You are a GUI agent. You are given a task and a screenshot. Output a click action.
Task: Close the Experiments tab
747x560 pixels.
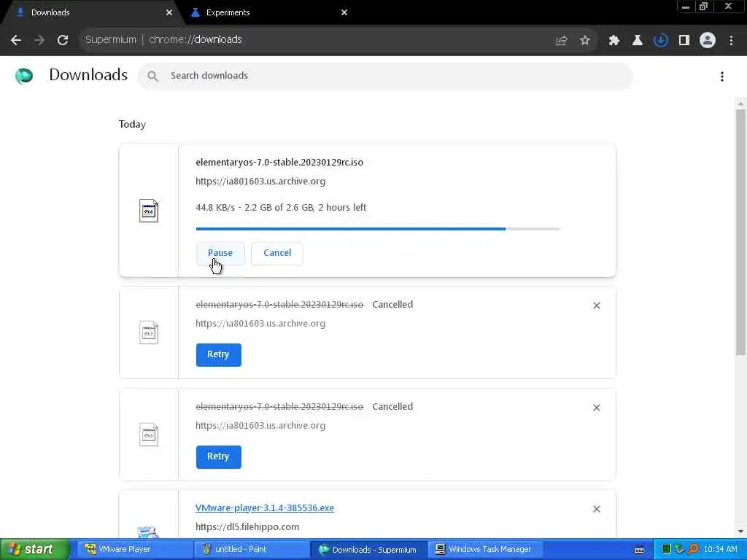tap(344, 12)
